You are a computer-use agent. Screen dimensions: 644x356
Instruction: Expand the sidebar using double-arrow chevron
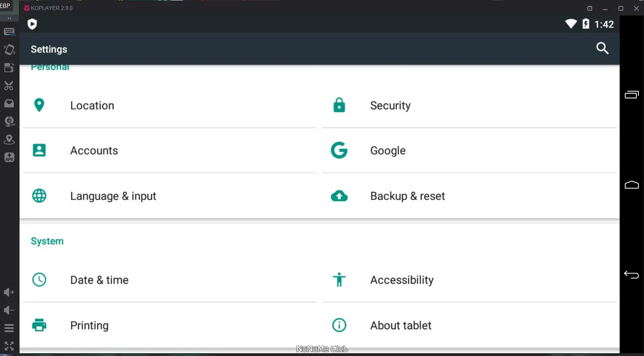pos(9,18)
